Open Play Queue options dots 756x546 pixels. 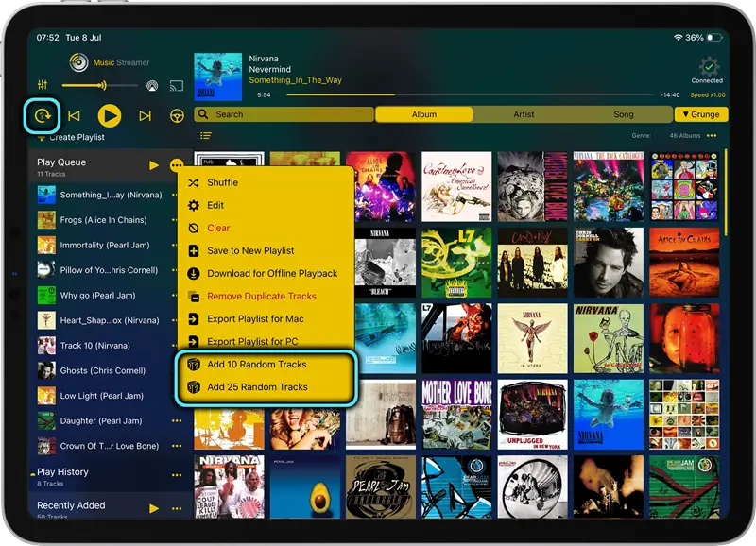[x=177, y=165]
